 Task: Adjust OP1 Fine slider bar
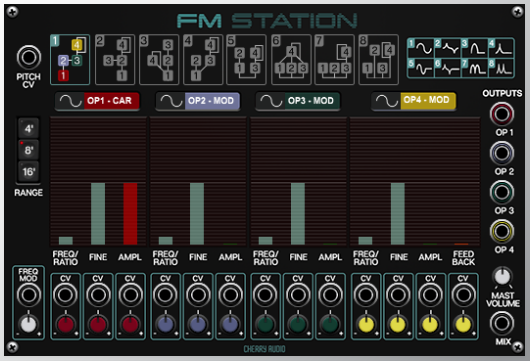click(98, 214)
